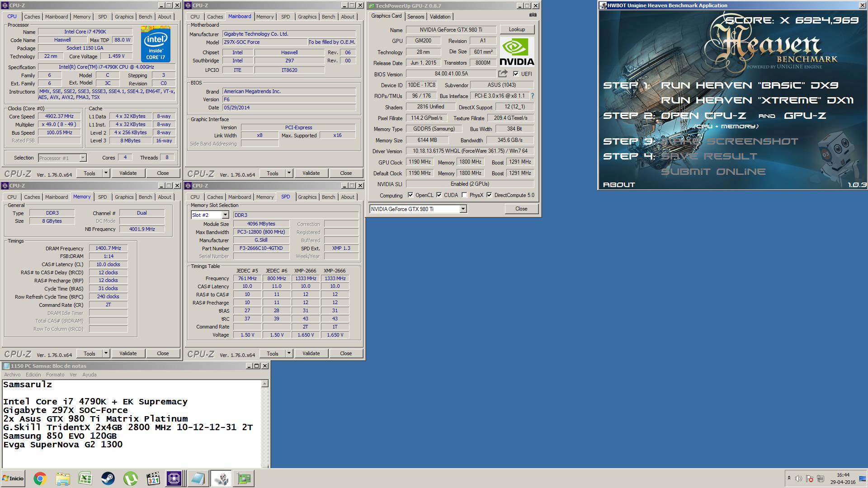The width and height of the screenshot is (868, 488).
Task: Click Validate in the CPU tab window
Action: click(128, 173)
